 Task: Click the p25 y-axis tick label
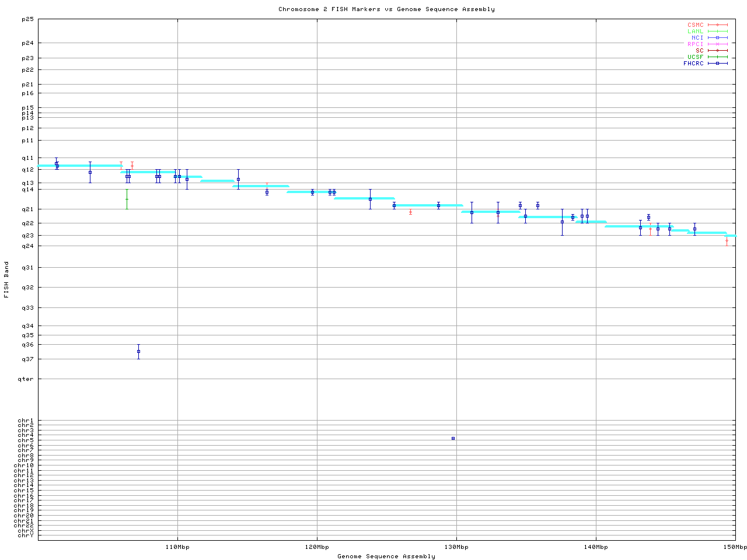[27, 19]
